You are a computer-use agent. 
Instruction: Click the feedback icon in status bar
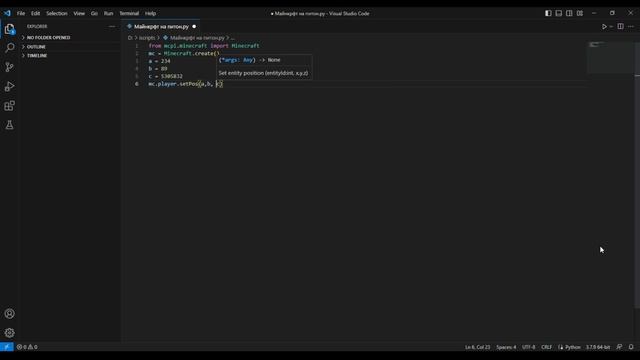pyautogui.click(x=619, y=347)
